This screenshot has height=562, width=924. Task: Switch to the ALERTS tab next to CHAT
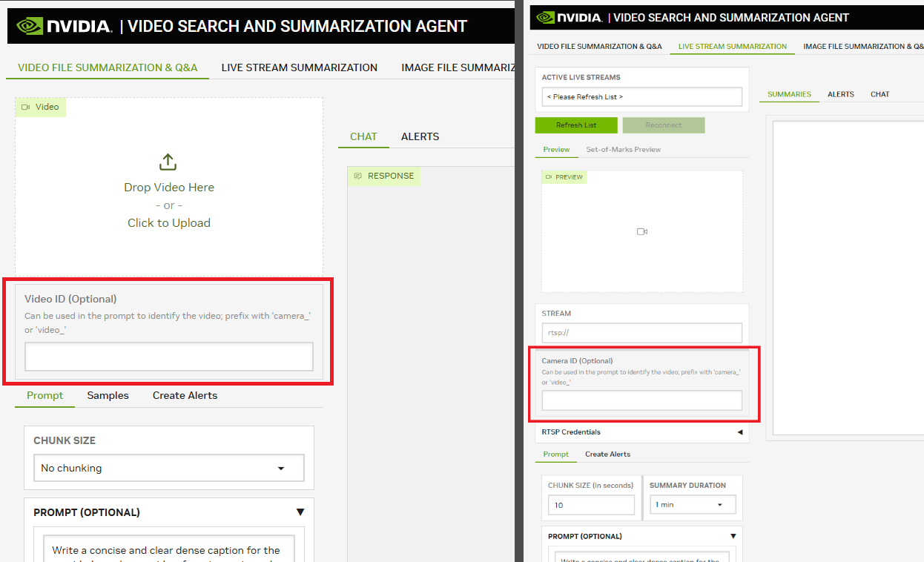tap(420, 136)
